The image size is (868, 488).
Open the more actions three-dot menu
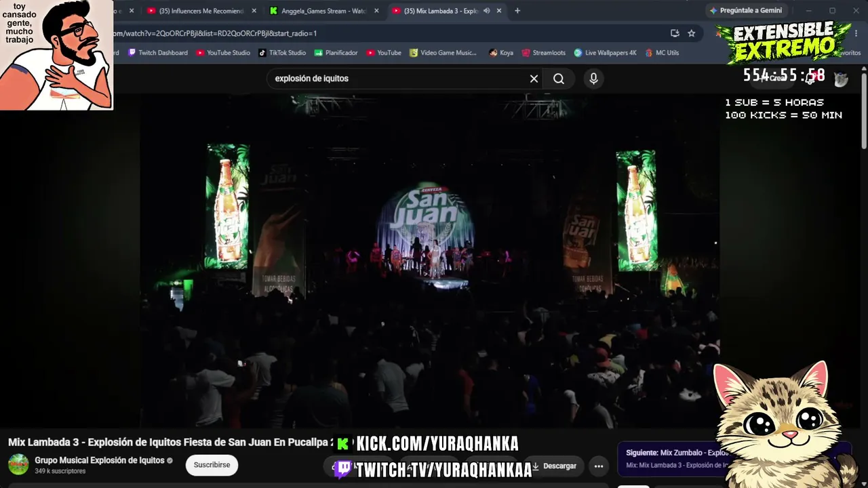[x=599, y=466]
